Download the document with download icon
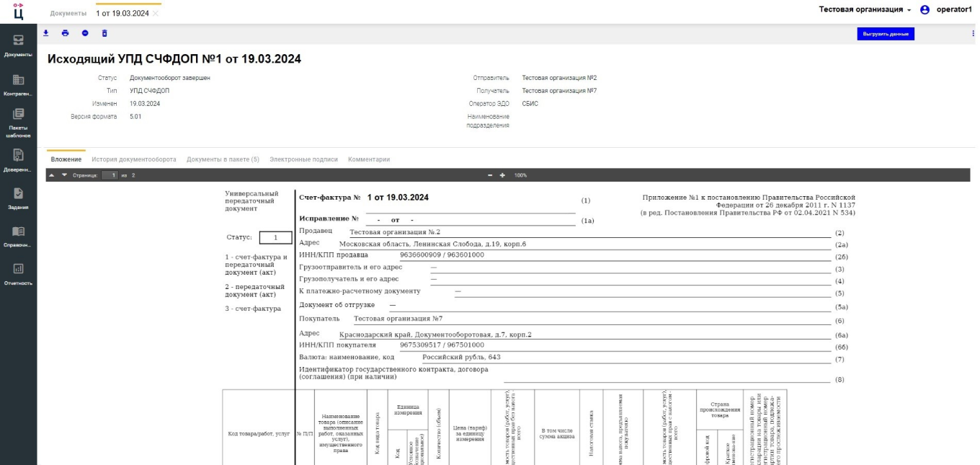 [46, 33]
